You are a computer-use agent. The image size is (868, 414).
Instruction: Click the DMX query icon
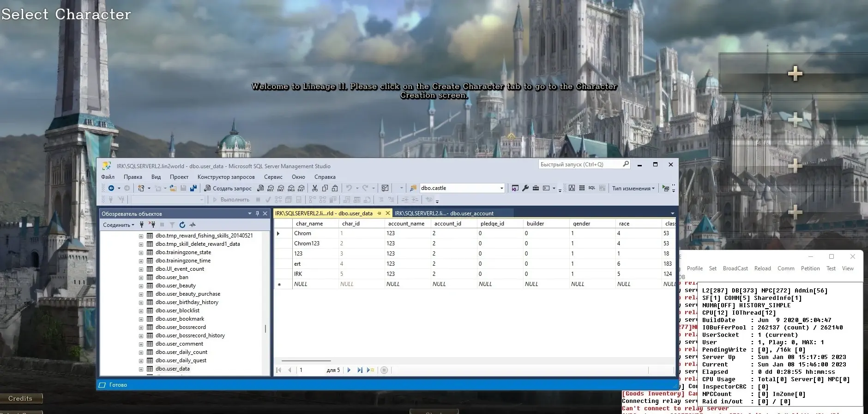(281, 188)
